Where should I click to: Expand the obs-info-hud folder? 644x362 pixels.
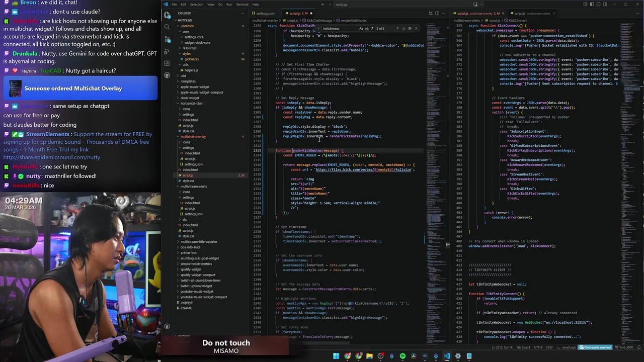click(x=190, y=247)
